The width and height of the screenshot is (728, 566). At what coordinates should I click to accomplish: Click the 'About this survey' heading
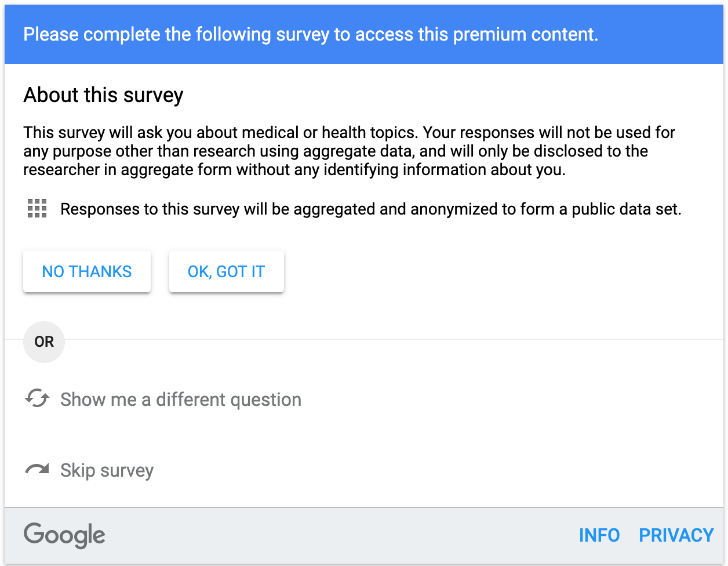click(103, 95)
